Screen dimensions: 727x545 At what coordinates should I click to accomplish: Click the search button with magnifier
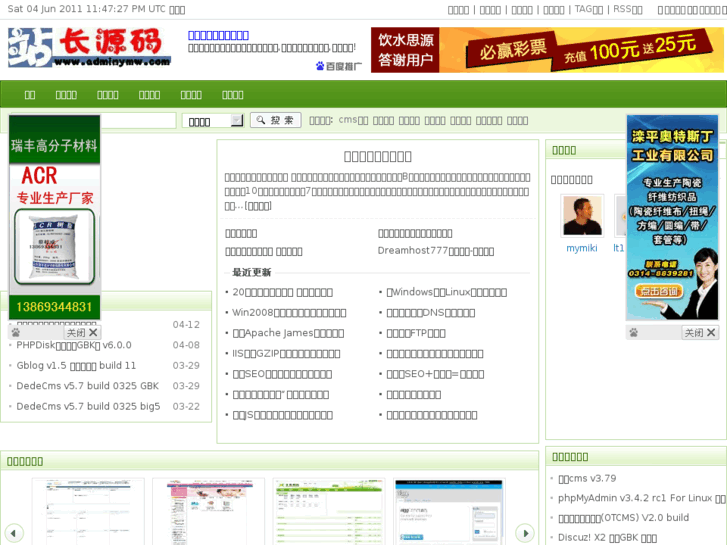coord(276,120)
